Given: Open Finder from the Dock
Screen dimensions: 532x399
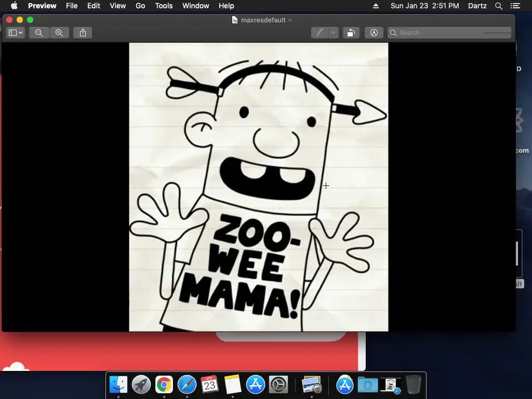Looking at the screenshot, I should pos(118,385).
